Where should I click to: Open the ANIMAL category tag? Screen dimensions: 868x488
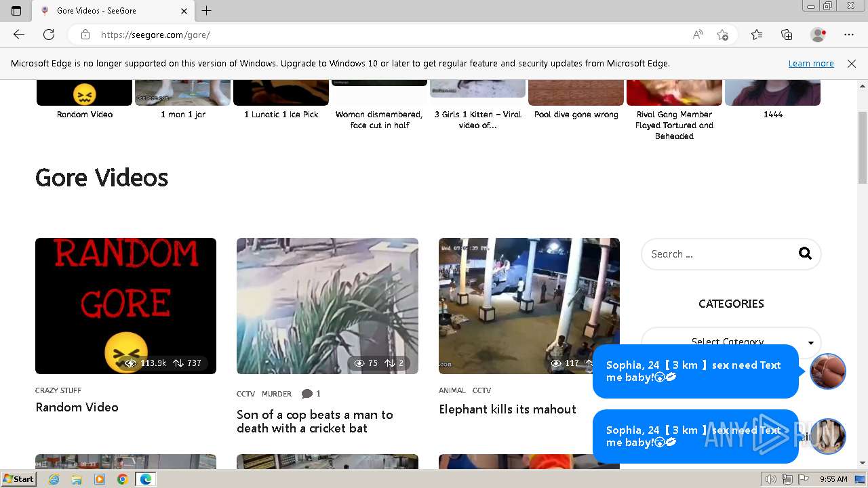tap(452, 390)
